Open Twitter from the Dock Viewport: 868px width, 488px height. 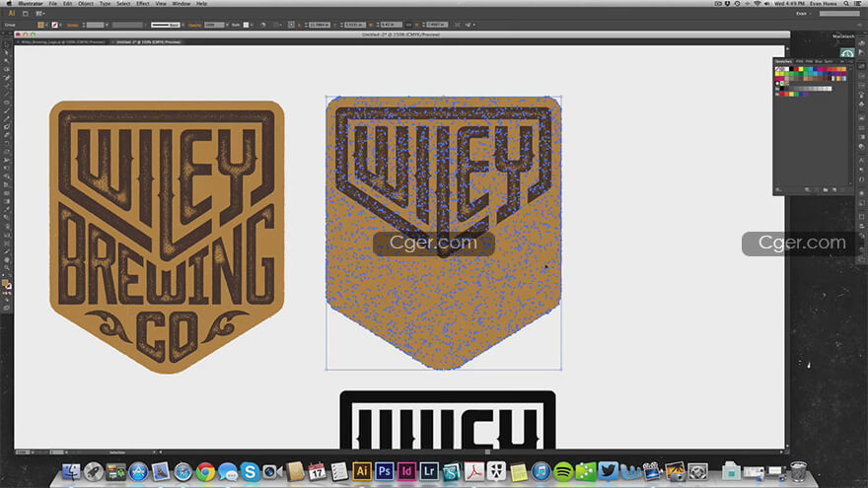click(608, 471)
